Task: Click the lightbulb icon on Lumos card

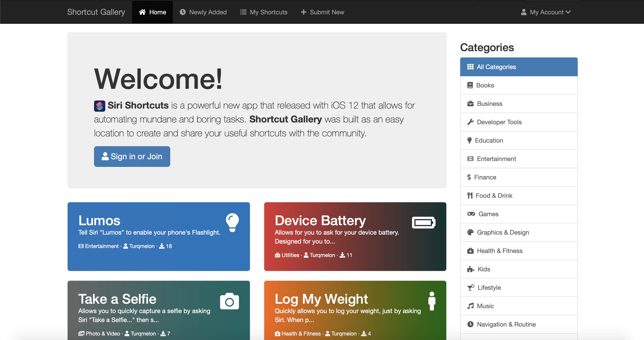Action: click(x=232, y=222)
